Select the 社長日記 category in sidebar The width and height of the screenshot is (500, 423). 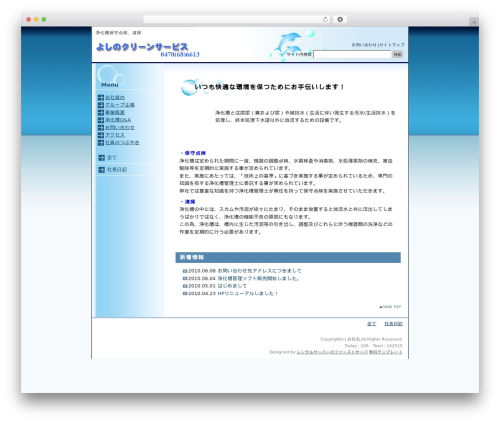(x=117, y=170)
